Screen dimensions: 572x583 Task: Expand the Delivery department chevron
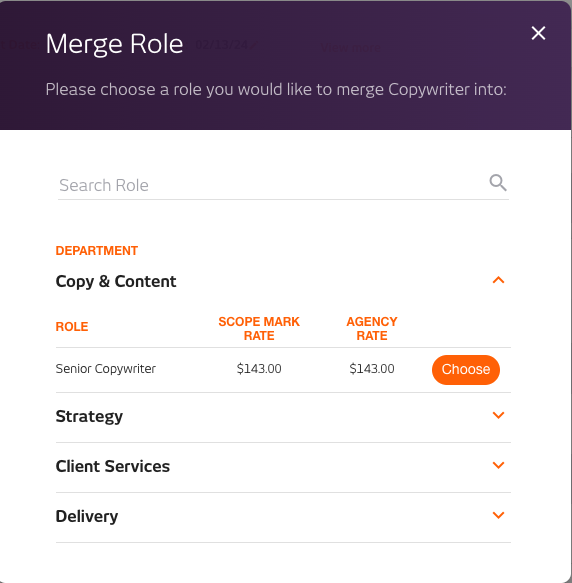(498, 515)
